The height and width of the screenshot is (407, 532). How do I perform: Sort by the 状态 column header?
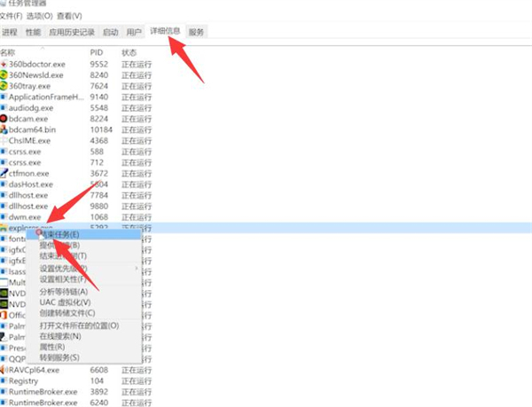[x=129, y=52]
